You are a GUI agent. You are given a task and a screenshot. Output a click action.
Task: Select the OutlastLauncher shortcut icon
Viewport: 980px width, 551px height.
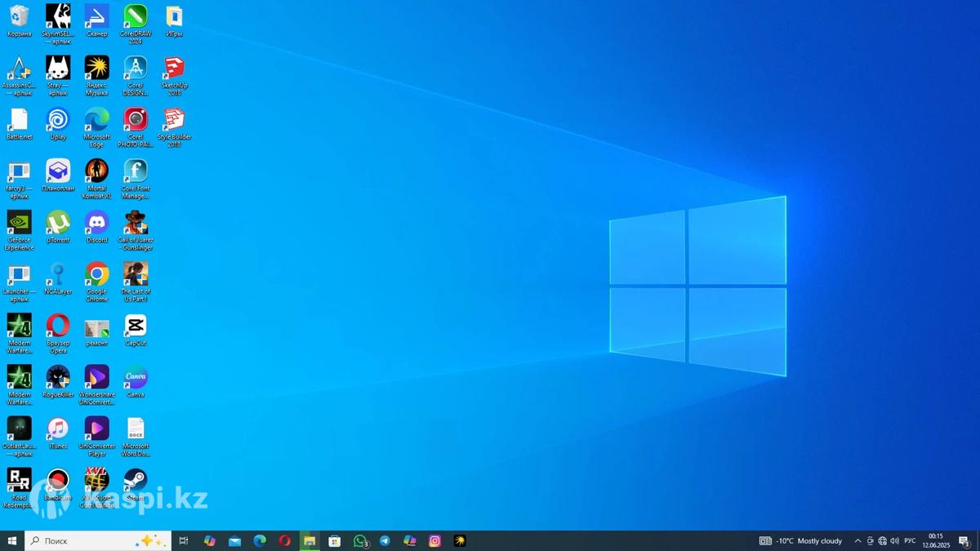click(19, 437)
